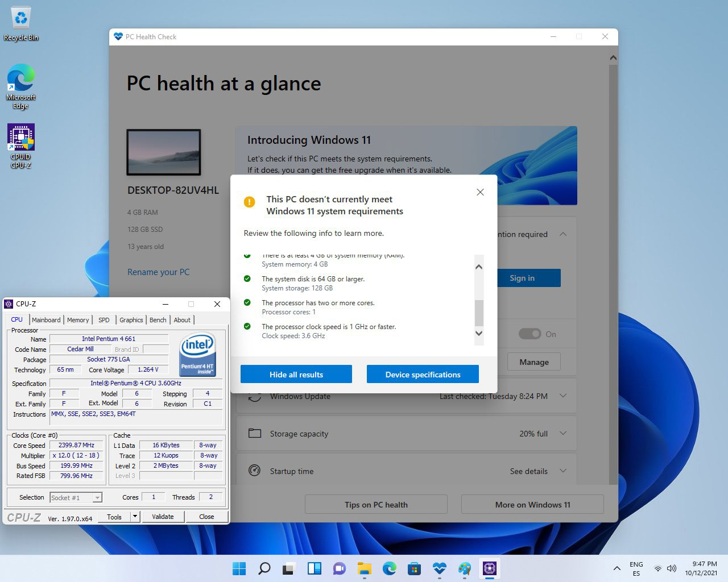Image resolution: width=728 pixels, height=582 pixels.
Task: Click the PC Health Check heart icon on taskbar
Action: [x=439, y=568]
